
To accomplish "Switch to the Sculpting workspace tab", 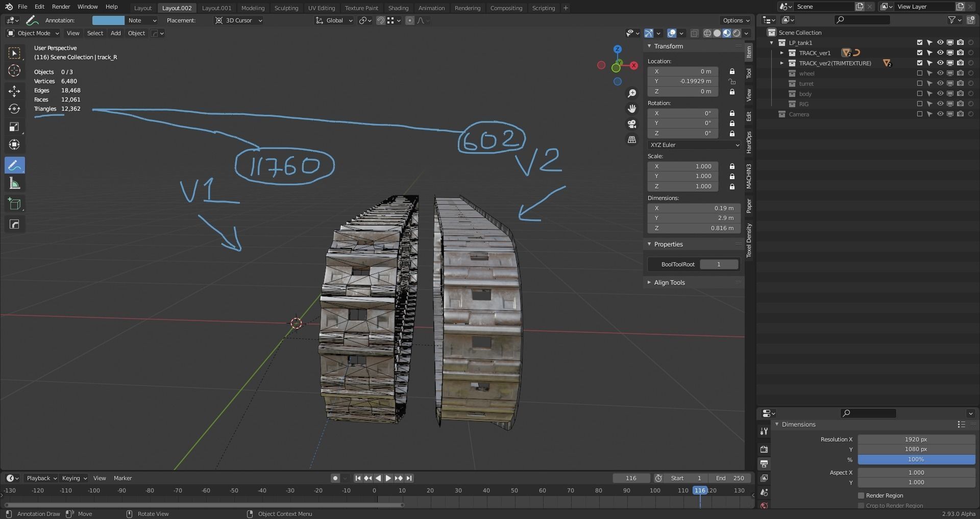I will [286, 8].
